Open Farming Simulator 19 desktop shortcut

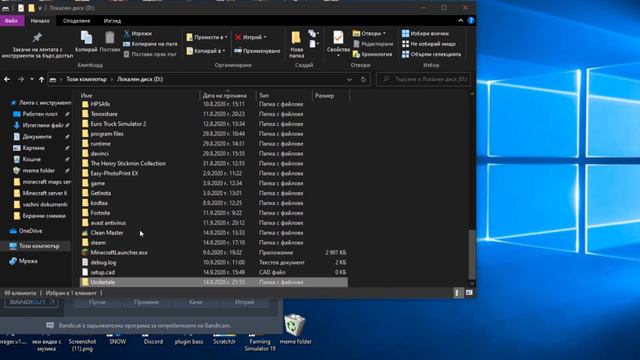coord(260,342)
